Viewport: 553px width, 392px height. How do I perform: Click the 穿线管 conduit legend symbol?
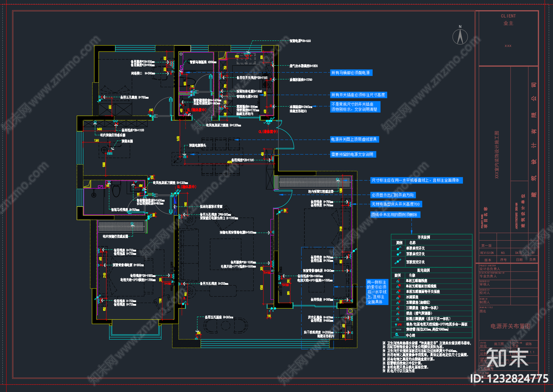point(398,329)
